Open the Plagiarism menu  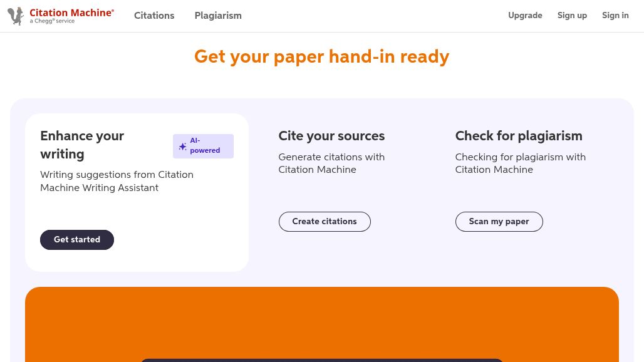[x=218, y=16]
